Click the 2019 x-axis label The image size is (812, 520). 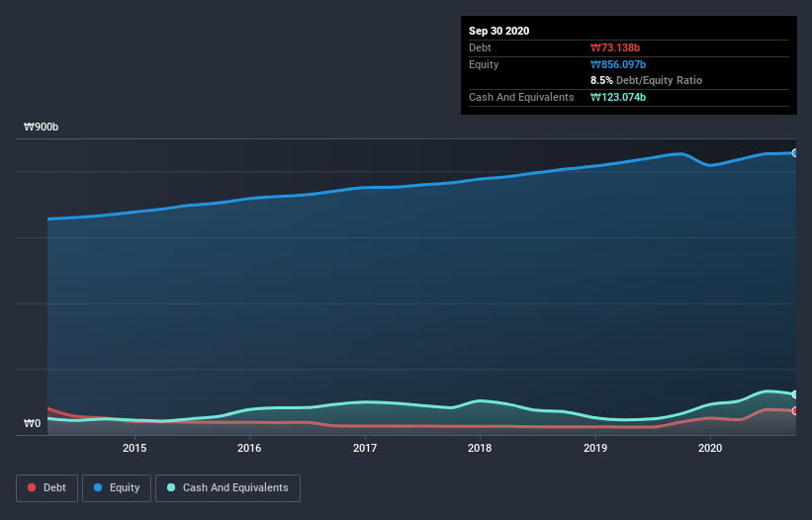coord(595,448)
